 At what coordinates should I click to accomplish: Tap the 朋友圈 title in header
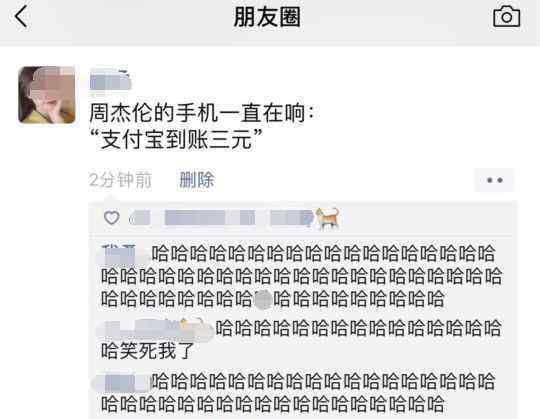[x=267, y=17]
